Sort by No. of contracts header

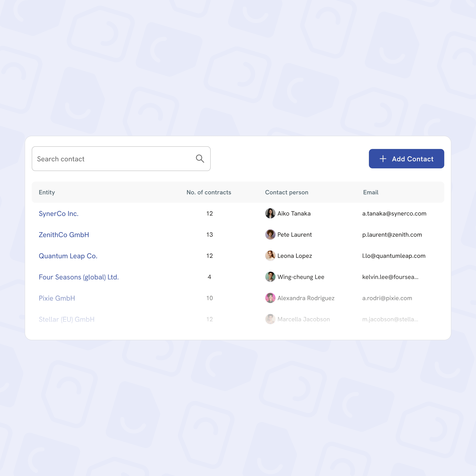pyautogui.click(x=209, y=192)
